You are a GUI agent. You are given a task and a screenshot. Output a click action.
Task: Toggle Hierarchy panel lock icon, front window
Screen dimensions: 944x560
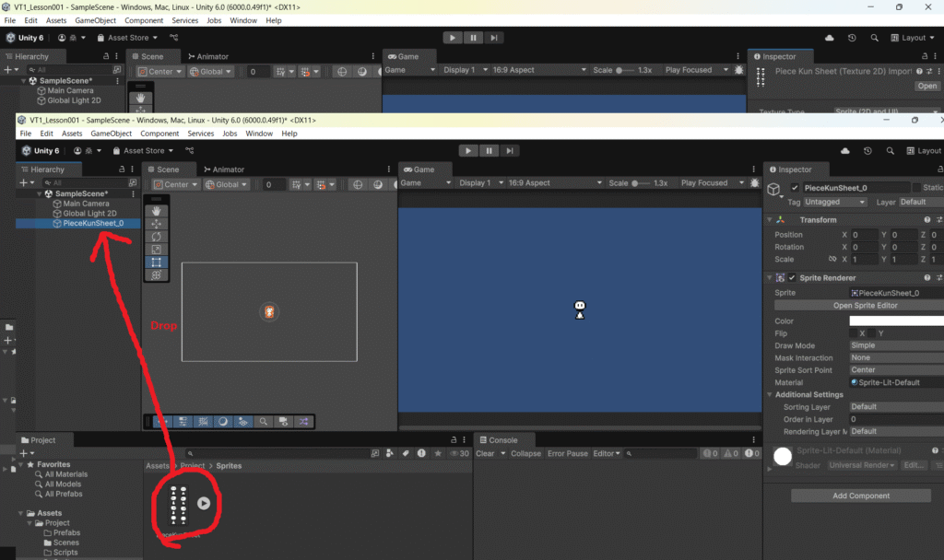pyautogui.click(x=122, y=169)
